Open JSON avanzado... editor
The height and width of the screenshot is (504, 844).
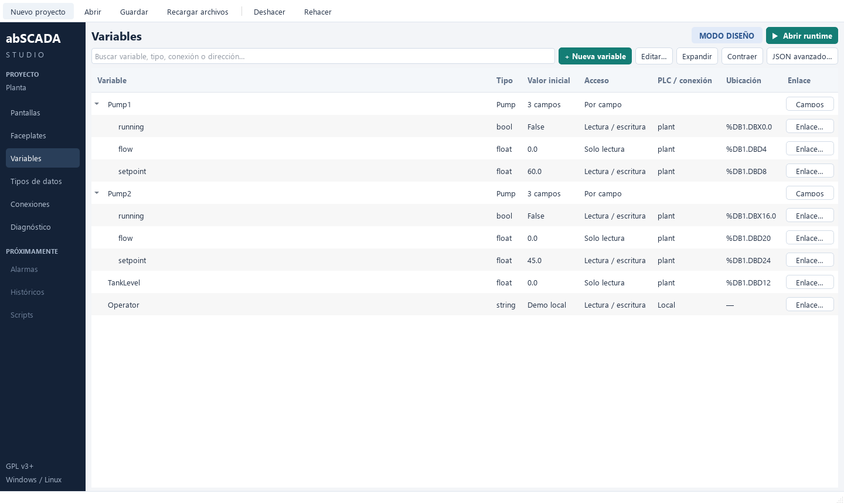802,56
